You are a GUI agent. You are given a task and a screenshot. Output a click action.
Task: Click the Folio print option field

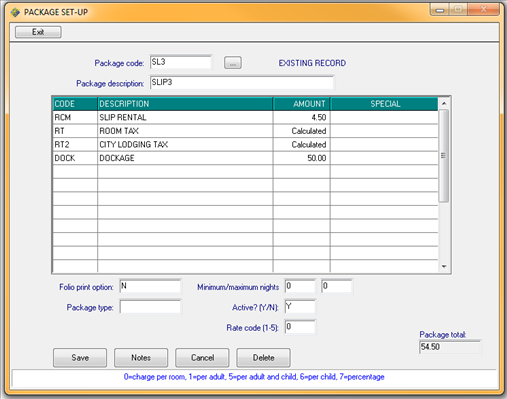pyautogui.click(x=150, y=286)
